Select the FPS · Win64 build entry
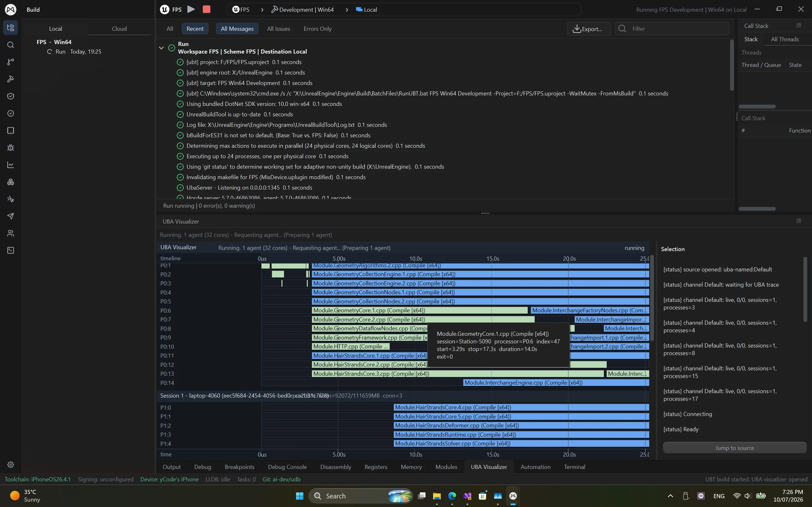 (54, 42)
